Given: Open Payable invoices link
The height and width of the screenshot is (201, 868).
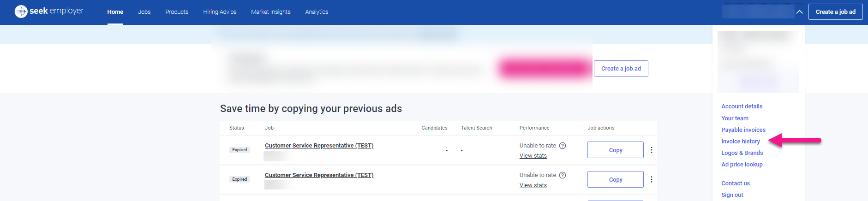Looking at the screenshot, I should point(743,130).
